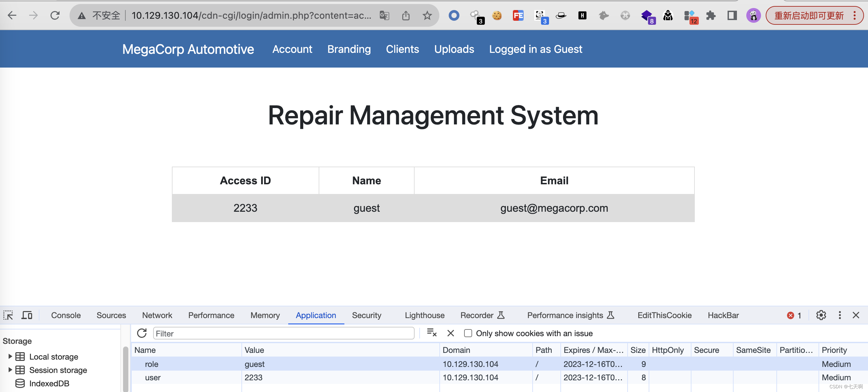This screenshot has width=868, height=392.
Task: Open DevTools three-dot customize menu
Action: coord(839,315)
